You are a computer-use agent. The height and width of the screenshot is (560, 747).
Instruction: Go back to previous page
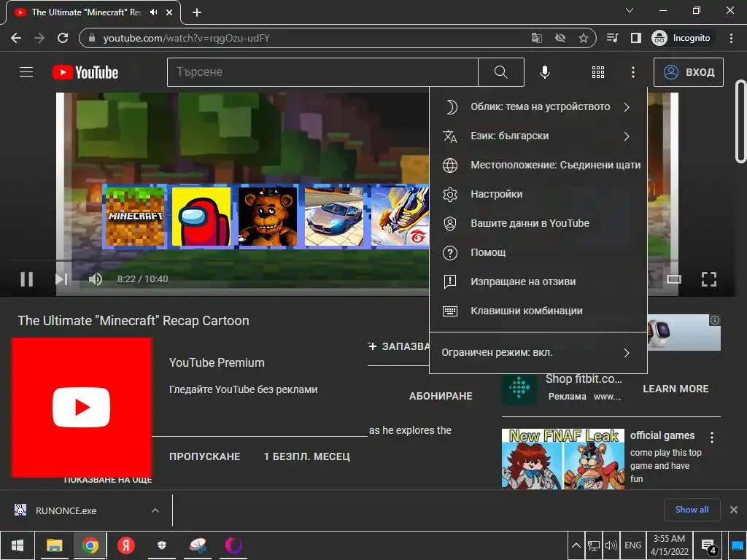[16, 38]
